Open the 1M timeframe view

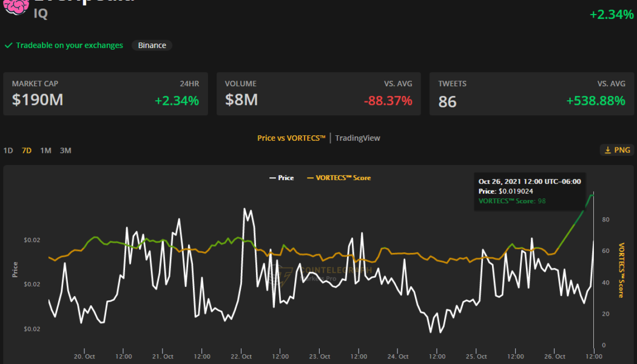pos(45,150)
